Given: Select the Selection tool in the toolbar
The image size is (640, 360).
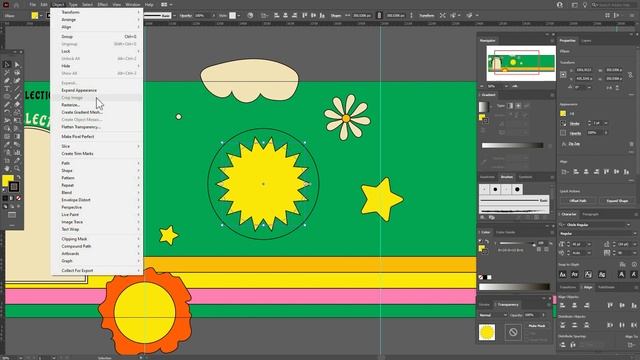Looking at the screenshot, I should point(7,64).
